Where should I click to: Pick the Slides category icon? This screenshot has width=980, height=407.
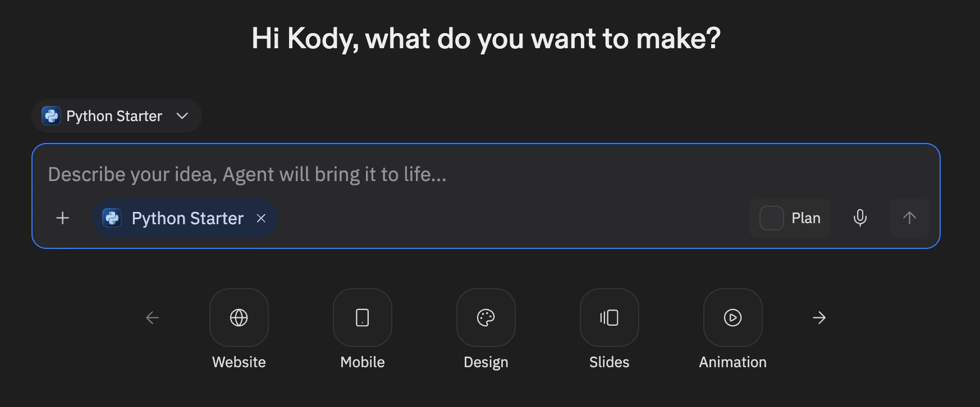pos(609,317)
